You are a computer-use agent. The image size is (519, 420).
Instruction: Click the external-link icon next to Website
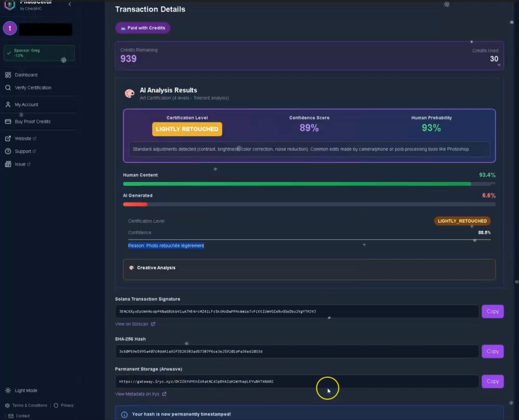[34, 138]
